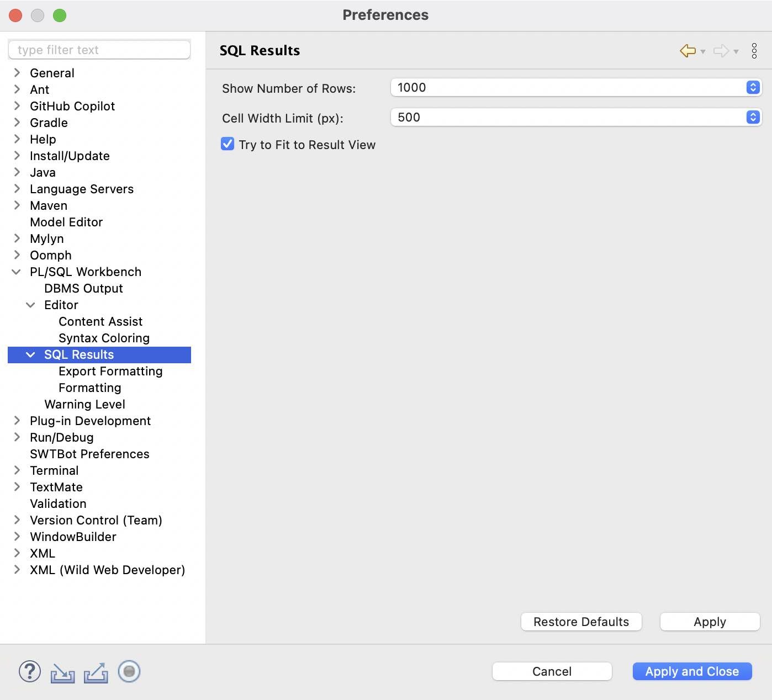Open the view menu via three-dot icon
This screenshot has width=772, height=700.
click(x=754, y=51)
